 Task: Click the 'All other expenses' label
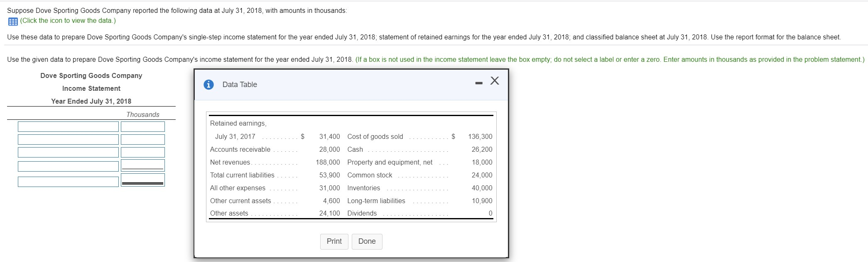(x=238, y=188)
